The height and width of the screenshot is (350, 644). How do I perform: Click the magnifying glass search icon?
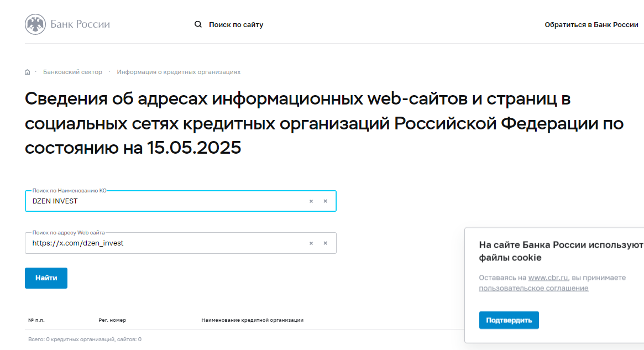point(198,24)
